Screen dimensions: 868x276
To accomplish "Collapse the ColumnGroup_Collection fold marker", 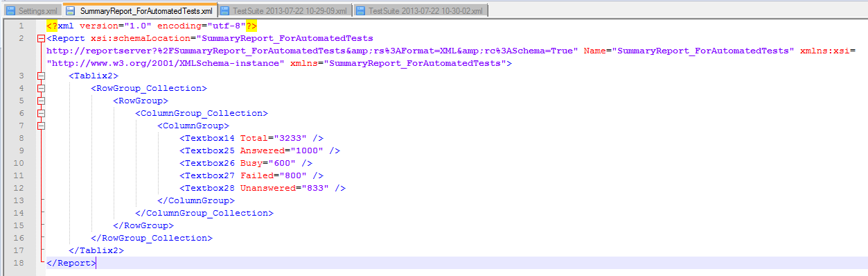I will 40,113.
